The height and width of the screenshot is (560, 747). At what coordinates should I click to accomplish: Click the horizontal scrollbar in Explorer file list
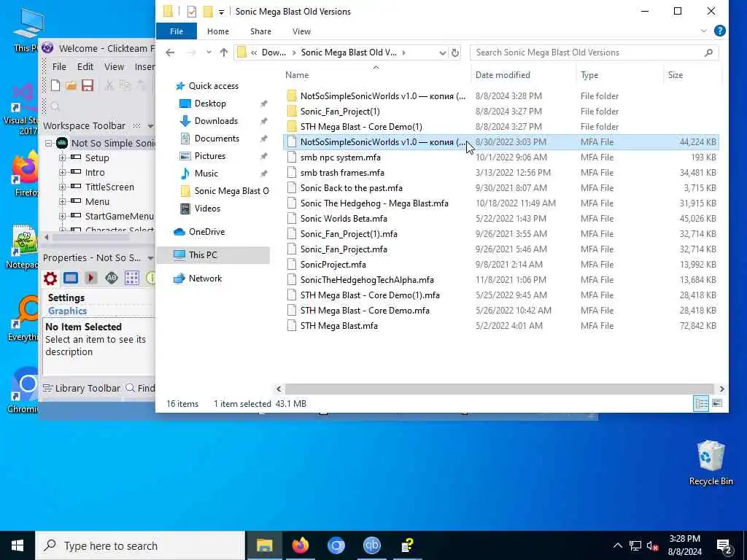coord(499,389)
